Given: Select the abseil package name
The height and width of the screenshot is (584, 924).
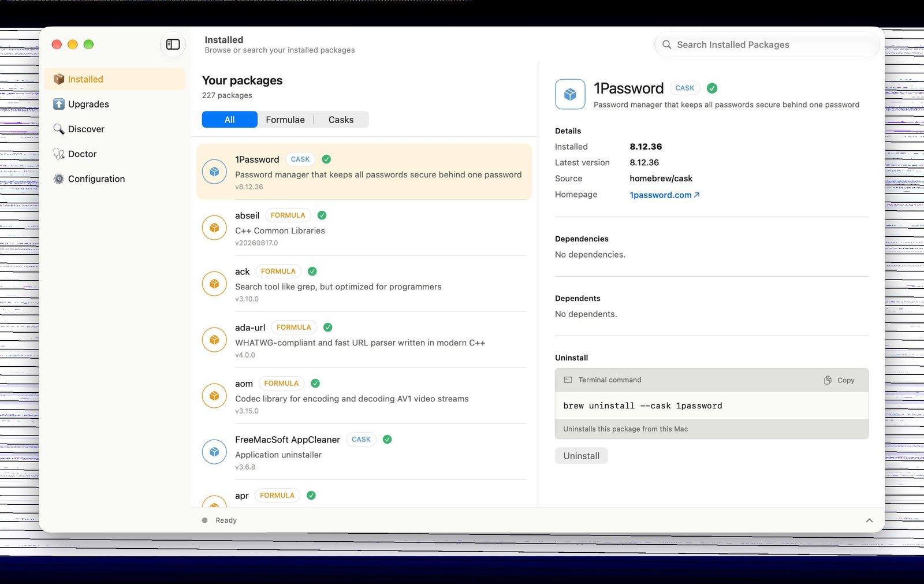Looking at the screenshot, I should click(247, 215).
